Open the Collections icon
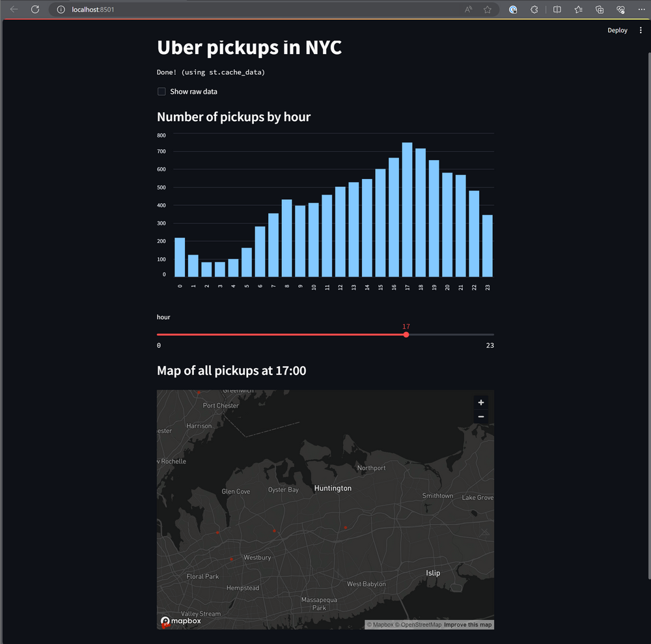651x644 pixels. tap(600, 10)
